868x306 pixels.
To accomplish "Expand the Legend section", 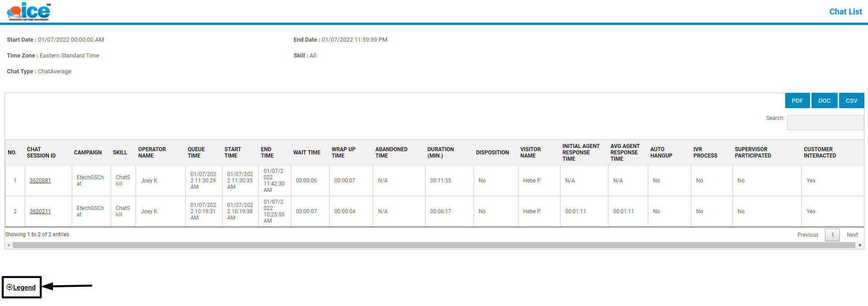I will click(21, 287).
